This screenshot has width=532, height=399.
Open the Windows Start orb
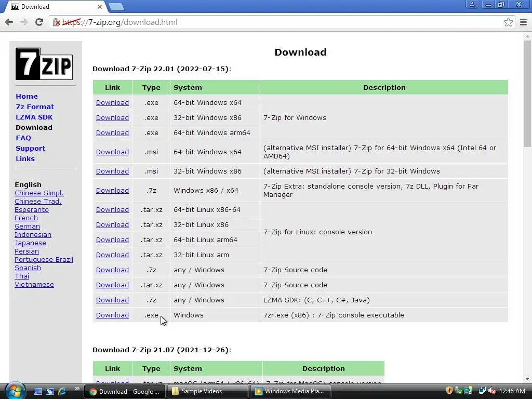coord(15,391)
